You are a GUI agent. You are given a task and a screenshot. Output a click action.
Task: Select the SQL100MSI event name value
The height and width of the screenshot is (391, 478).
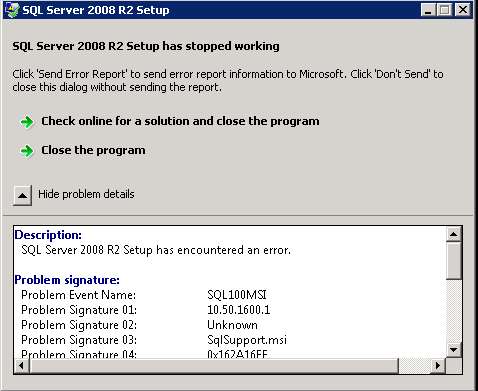pyautogui.click(x=237, y=295)
